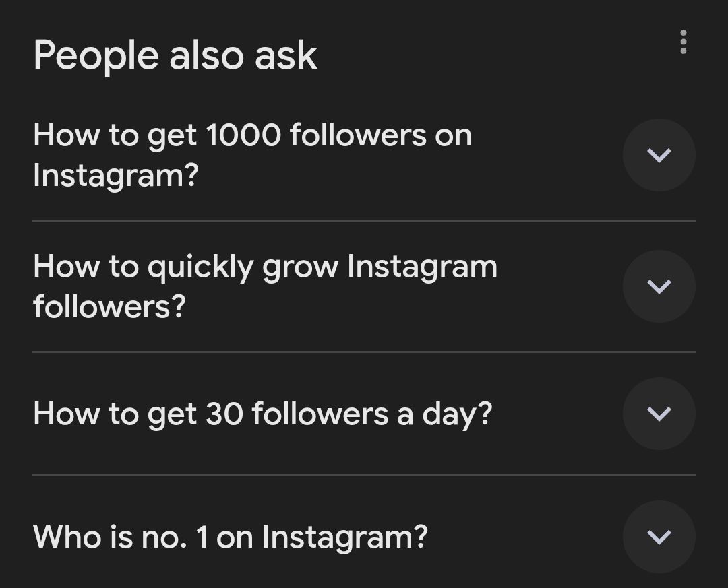Click the chevron beside quickly grow Instagram followers
Screen dimensions: 728x588
[659, 286]
